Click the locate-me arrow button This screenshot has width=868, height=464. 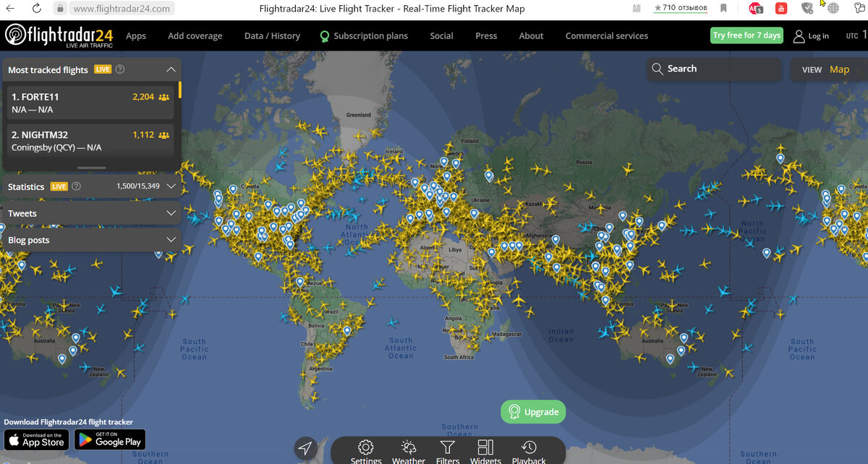pos(306,449)
